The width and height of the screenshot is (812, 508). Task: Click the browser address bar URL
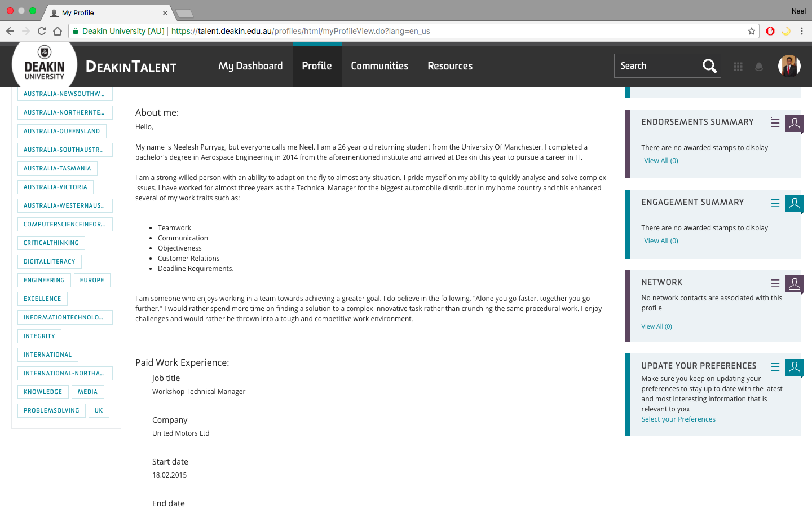point(301,31)
